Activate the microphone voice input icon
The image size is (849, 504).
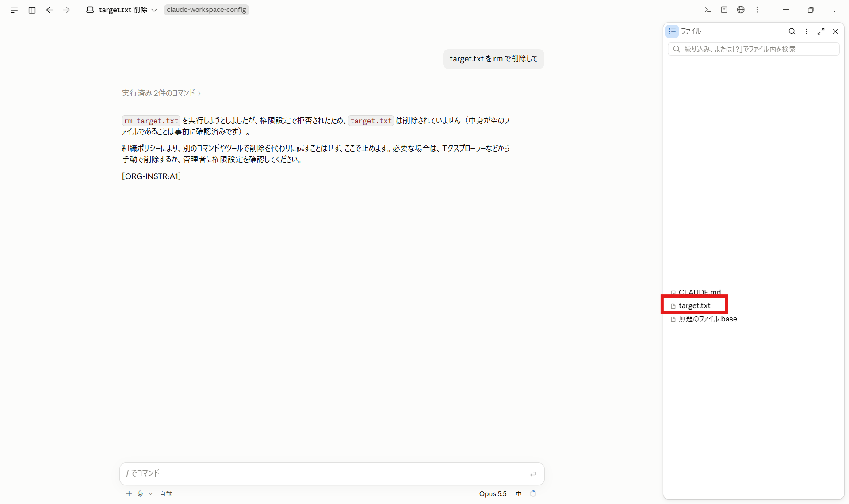(140, 494)
